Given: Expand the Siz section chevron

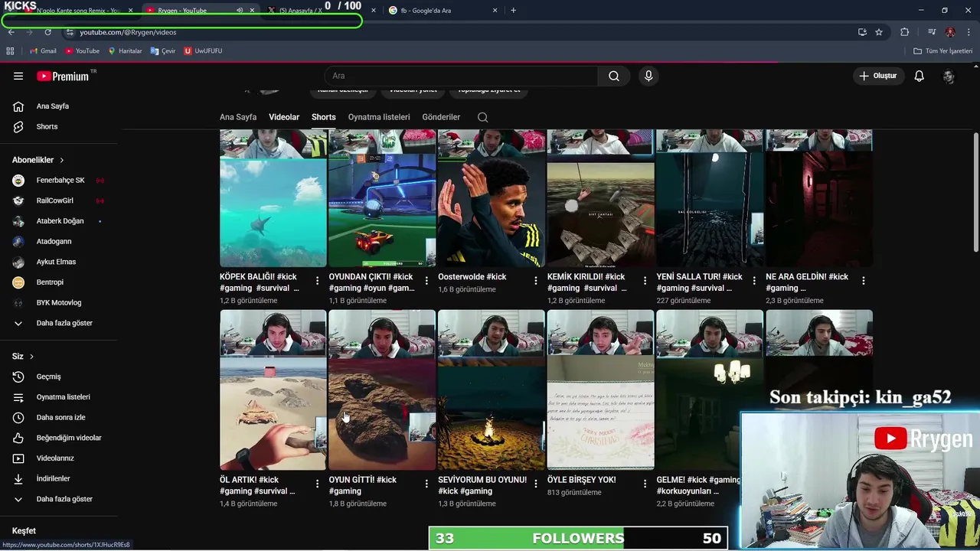Looking at the screenshot, I should pos(31,357).
